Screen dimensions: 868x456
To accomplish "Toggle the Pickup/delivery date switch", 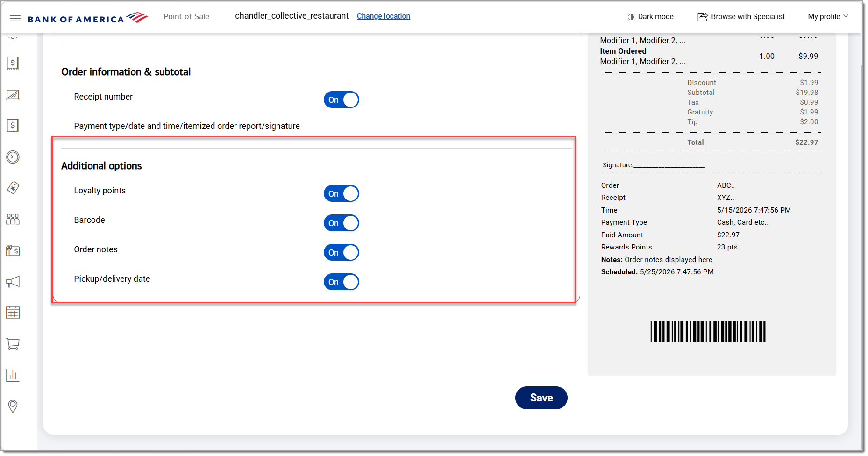I will point(342,282).
